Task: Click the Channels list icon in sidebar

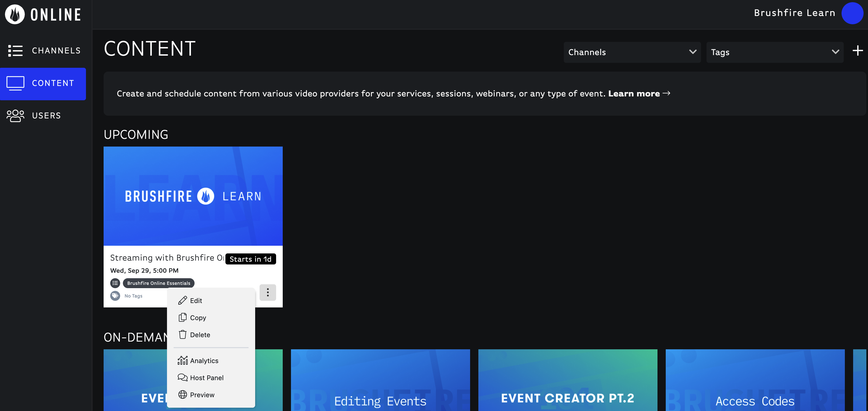Action: (15, 50)
